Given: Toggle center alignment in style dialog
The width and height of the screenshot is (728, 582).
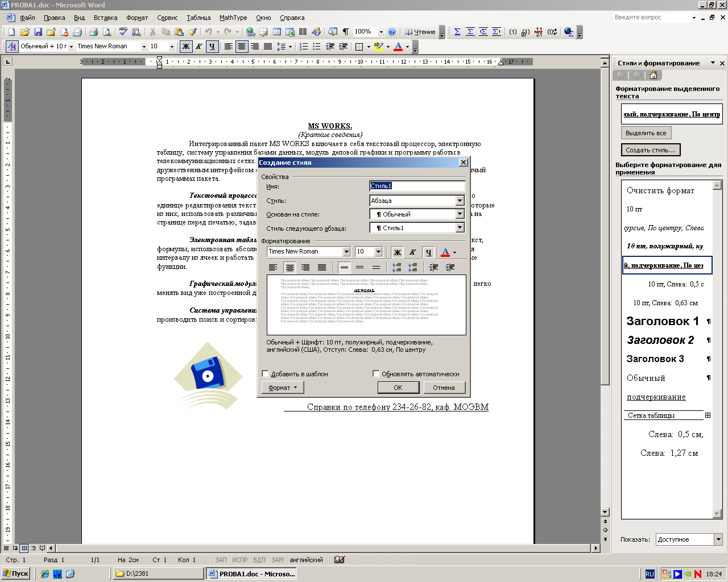Looking at the screenshot, I should 289,267.
